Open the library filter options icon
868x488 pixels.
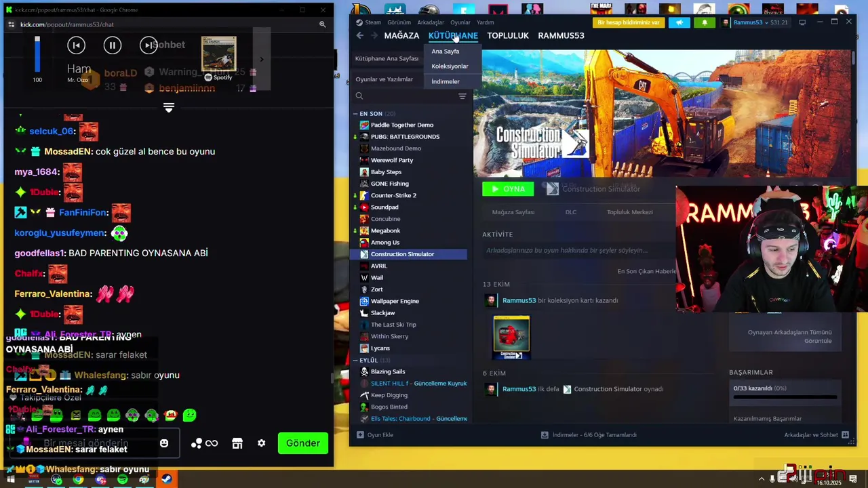click(462, 96)
